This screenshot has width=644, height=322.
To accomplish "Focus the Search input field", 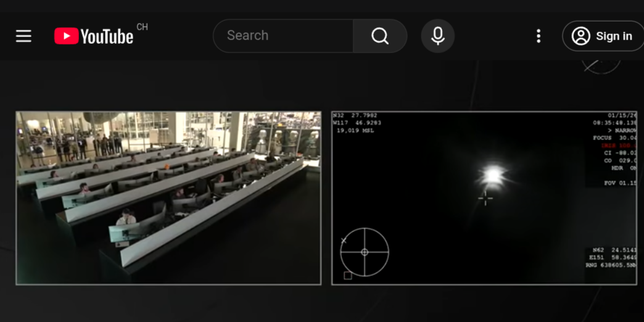I will [x=283, y=36].
